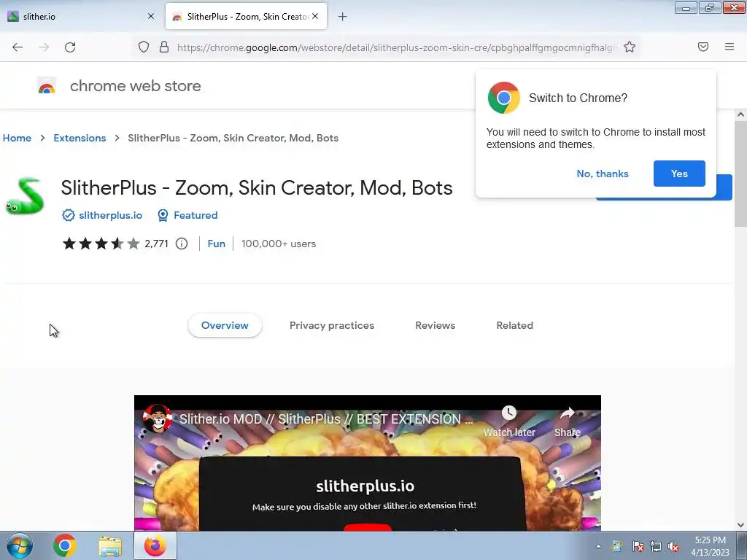Viewport: 747px width, 560px height.
Task: Click the network tray icon
Action: [656, 546]
